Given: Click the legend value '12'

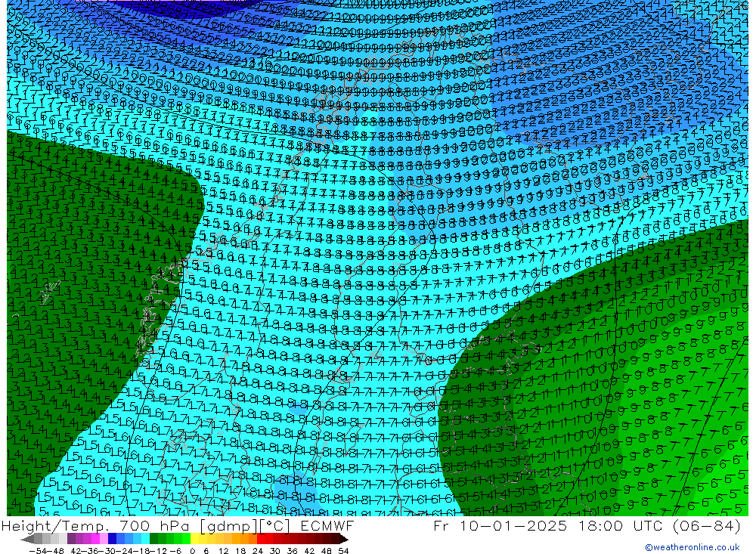Looking at the screenshot, I should coord(223,551).
